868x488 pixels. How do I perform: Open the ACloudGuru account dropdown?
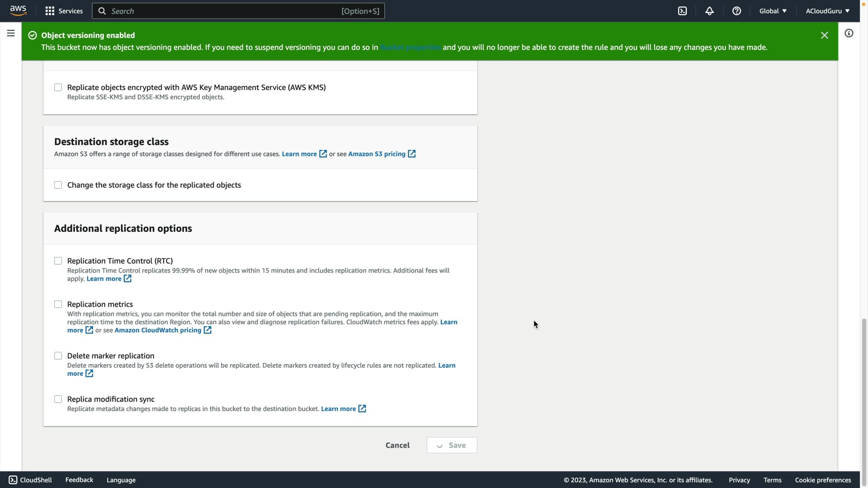tap(827, 11)
